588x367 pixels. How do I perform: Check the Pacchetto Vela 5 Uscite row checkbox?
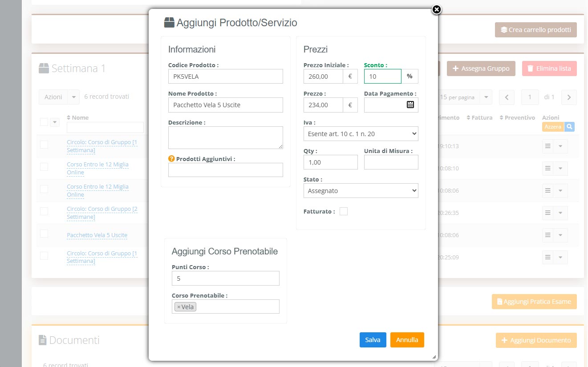(x=44, y=234)
